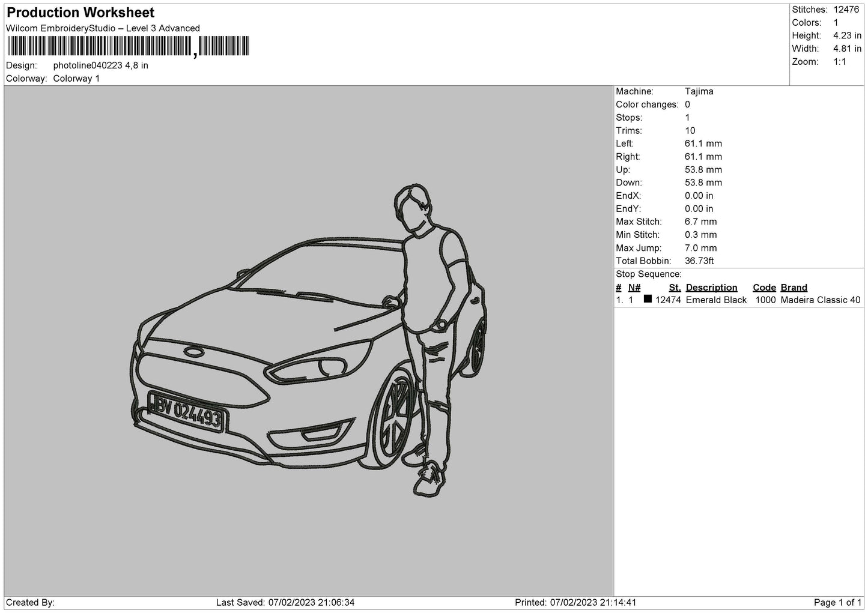
Task: Select the Min Stitch value '0.3 mm'
Action: click(x=701, y=235)
